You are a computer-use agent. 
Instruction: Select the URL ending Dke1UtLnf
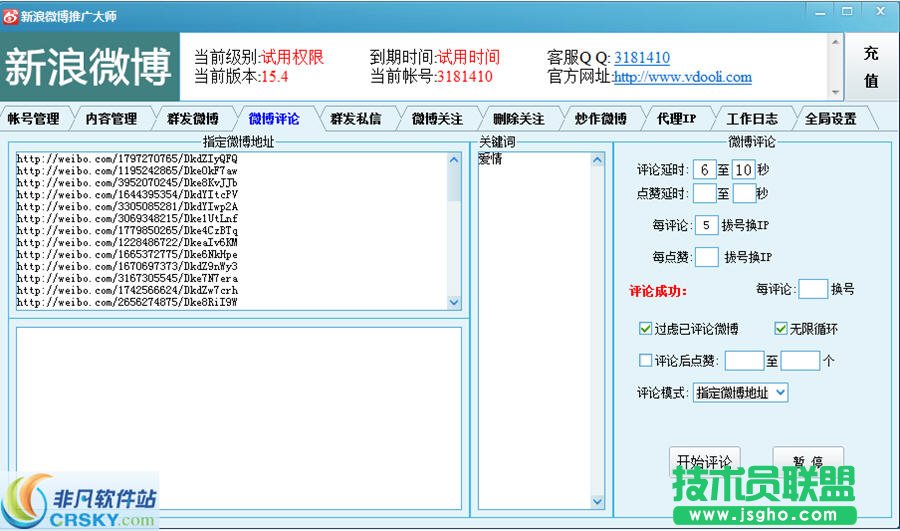127,219
